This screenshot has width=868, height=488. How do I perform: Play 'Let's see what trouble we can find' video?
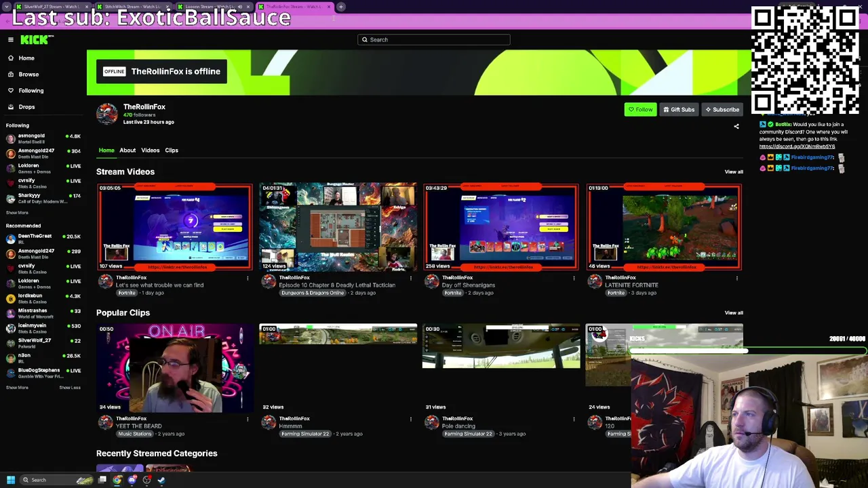coord(174,227)
